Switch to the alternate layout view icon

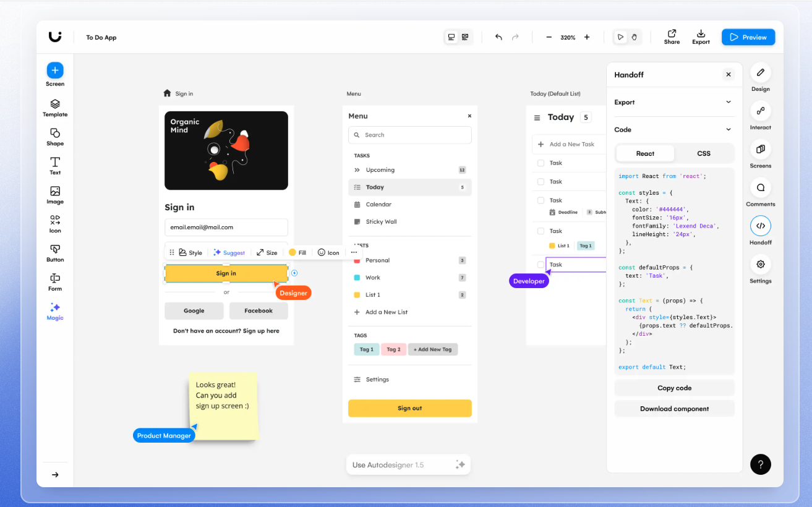click(x=465, y=37)
